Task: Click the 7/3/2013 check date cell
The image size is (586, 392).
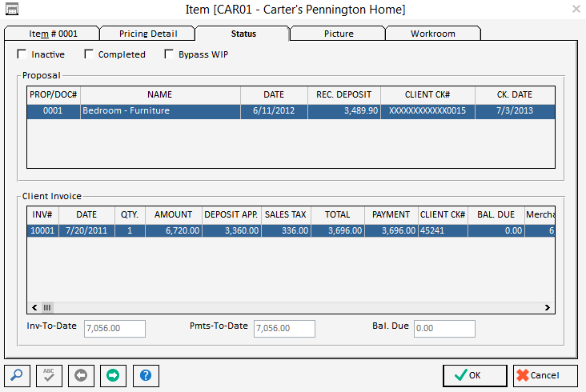Action: 515,111
